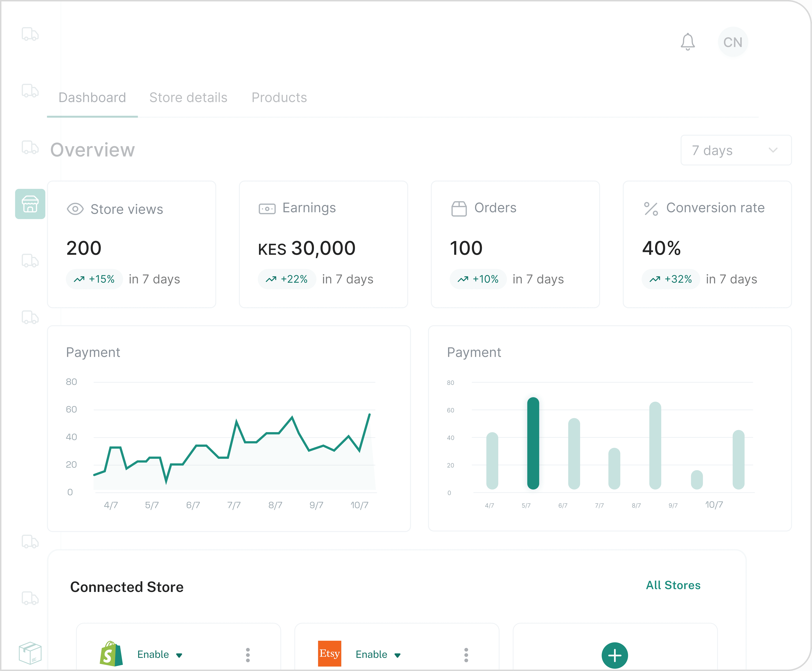Select the 10/7 bar in bar chart
The width and height of the screenshot is (812, 671).
click(x=738, y=460)
